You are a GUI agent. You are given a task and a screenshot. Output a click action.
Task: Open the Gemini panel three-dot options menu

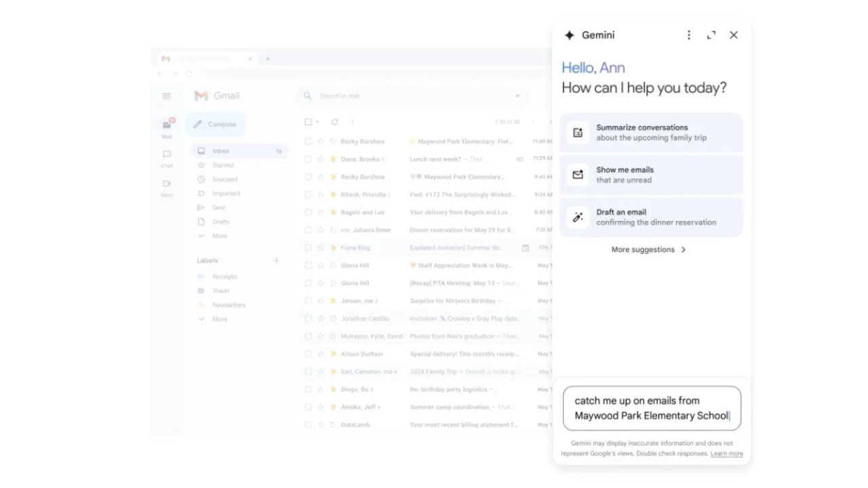point(689,35)
